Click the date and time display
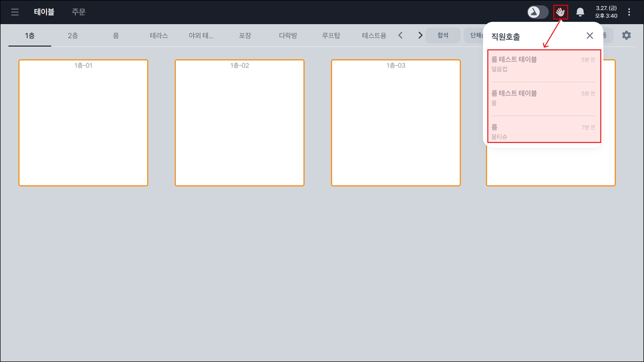 (x=606, y=12)
